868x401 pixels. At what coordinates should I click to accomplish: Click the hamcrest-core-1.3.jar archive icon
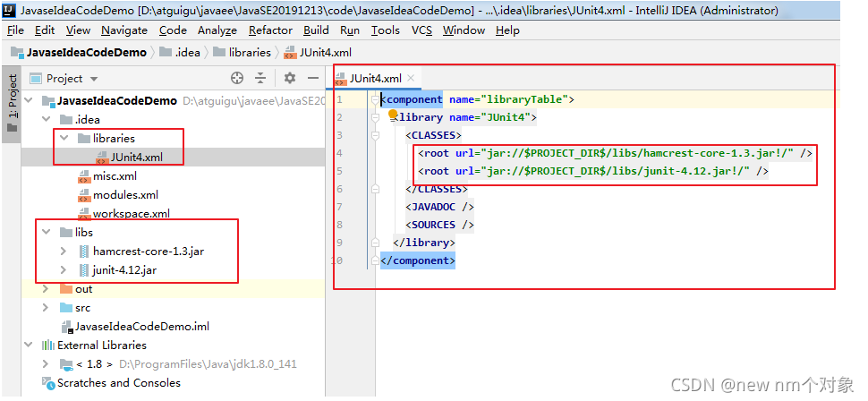pos(83,252)
